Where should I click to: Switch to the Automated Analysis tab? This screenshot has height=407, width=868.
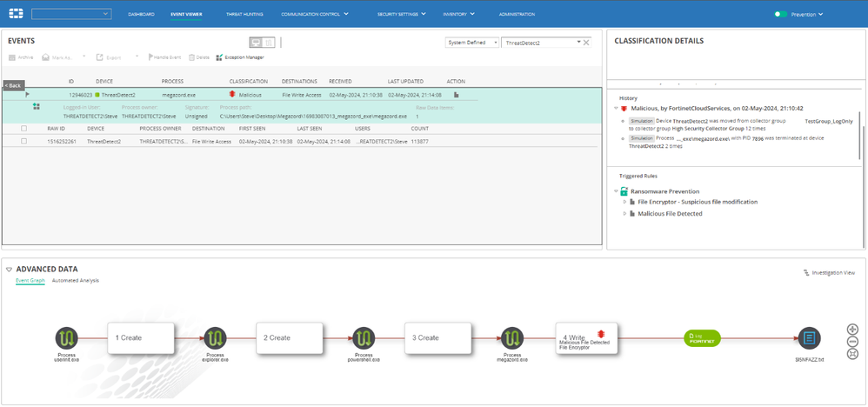76,281
